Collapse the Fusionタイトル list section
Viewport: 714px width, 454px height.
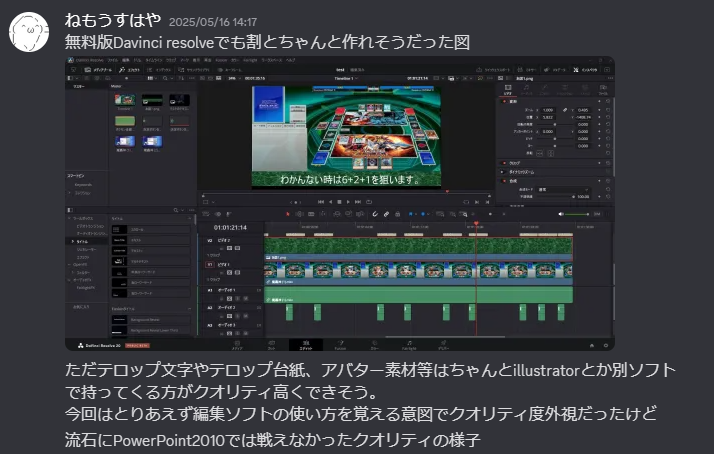point(189,309)
